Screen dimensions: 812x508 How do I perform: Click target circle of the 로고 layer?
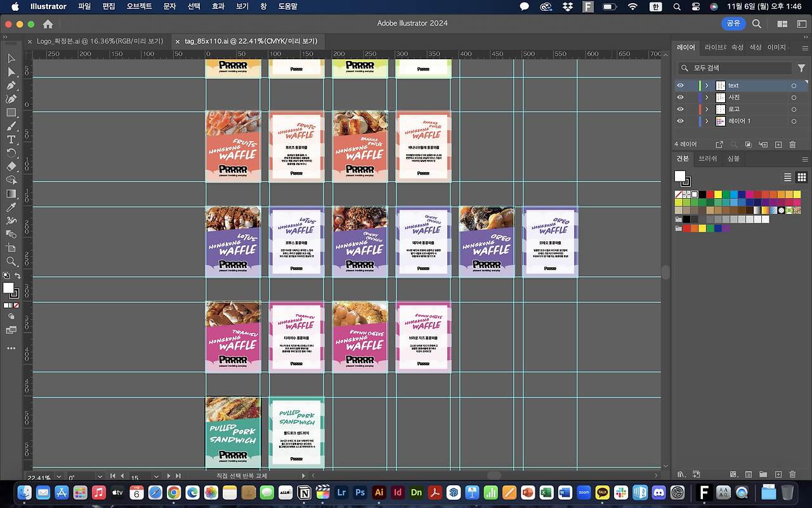click(793, 109)
